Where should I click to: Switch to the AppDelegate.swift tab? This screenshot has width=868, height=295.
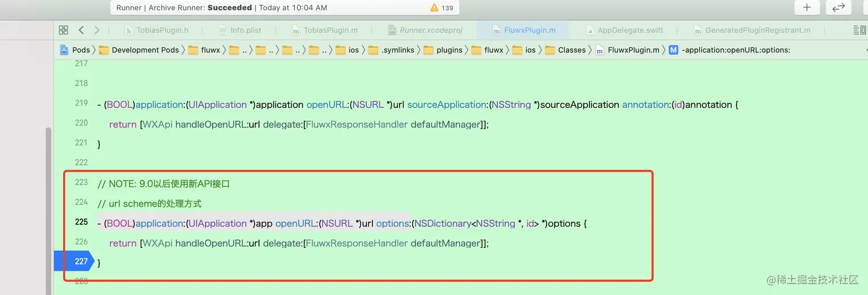[625, 30]
